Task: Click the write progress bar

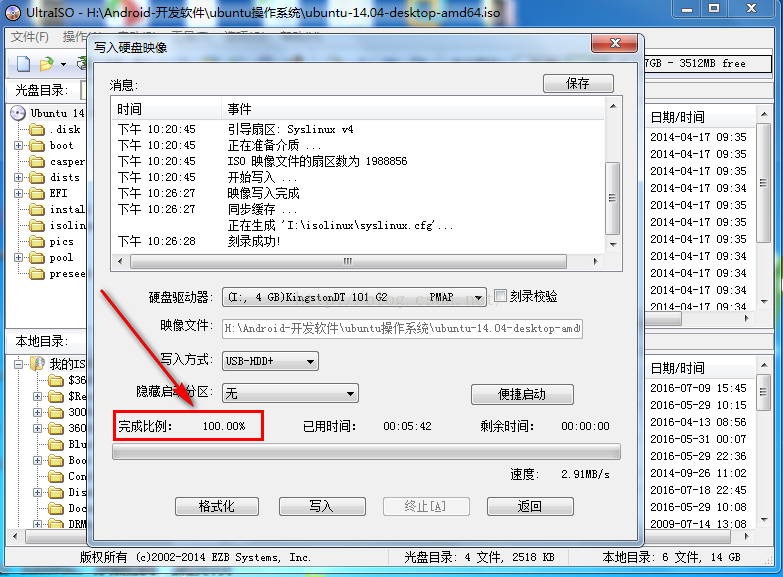Action: [367, 452]
